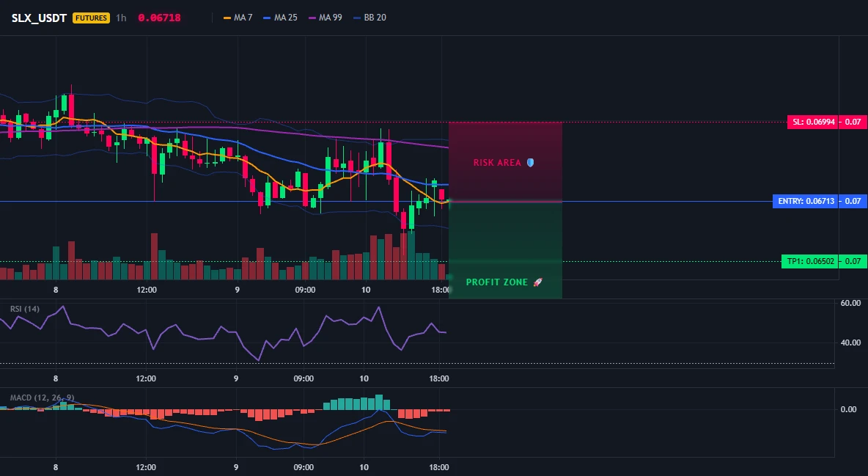Click the SLX_USDT symbol name
This screenshot has height=476, width=868.
coord(39,18)
